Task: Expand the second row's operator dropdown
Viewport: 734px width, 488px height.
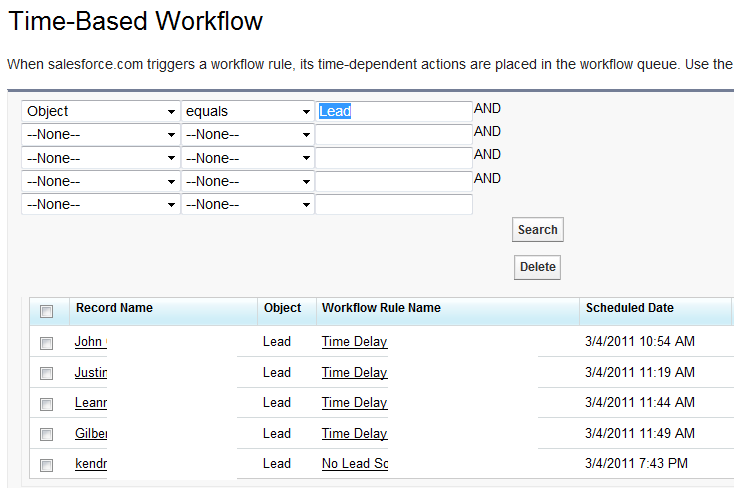Action: click(x=248, y=135)
